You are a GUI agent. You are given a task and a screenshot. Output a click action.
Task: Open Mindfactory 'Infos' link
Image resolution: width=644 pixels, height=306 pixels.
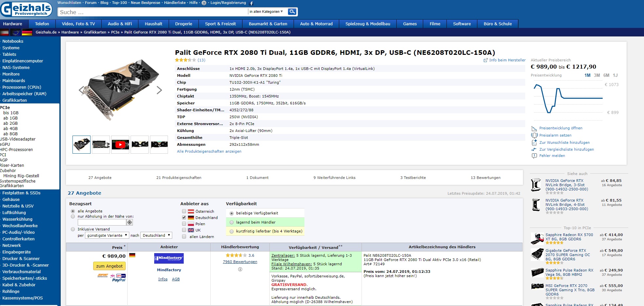(163, 279)
